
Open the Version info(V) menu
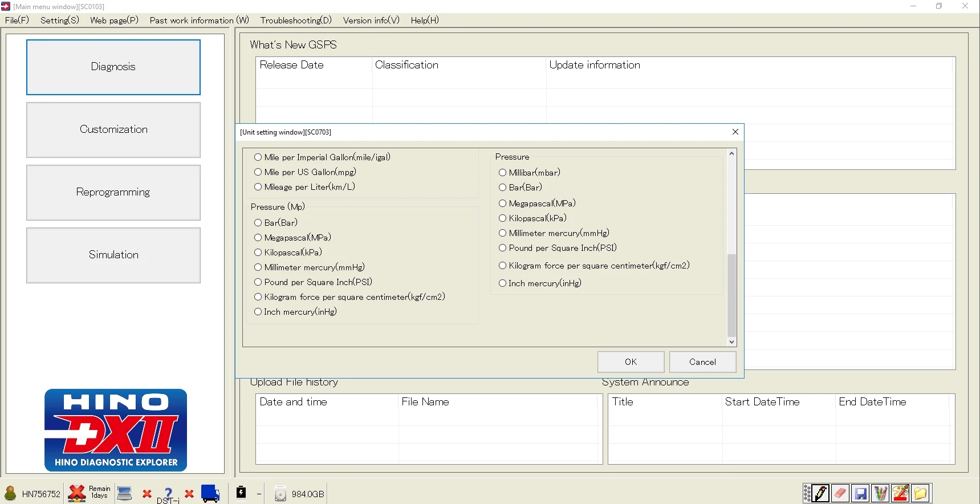click(x=371, y=21)
